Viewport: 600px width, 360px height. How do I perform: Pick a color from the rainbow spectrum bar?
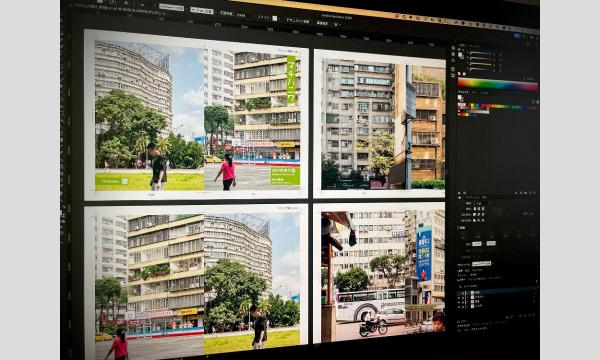pos(497,85)
